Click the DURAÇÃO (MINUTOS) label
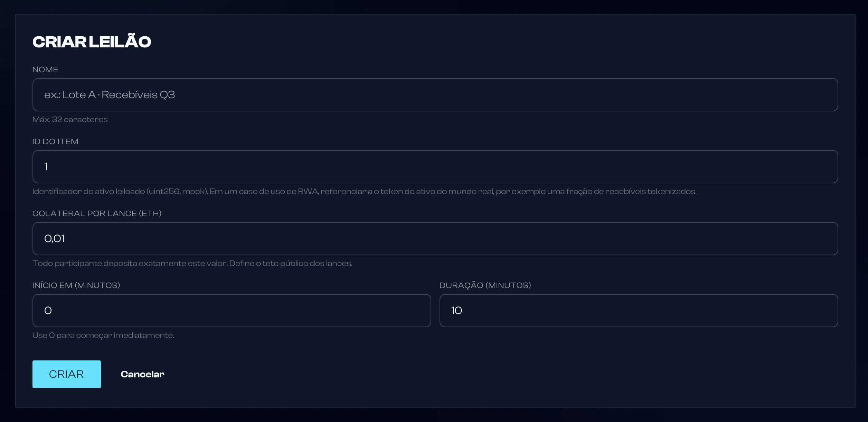868x422 pixels. (x=485, y=285)
